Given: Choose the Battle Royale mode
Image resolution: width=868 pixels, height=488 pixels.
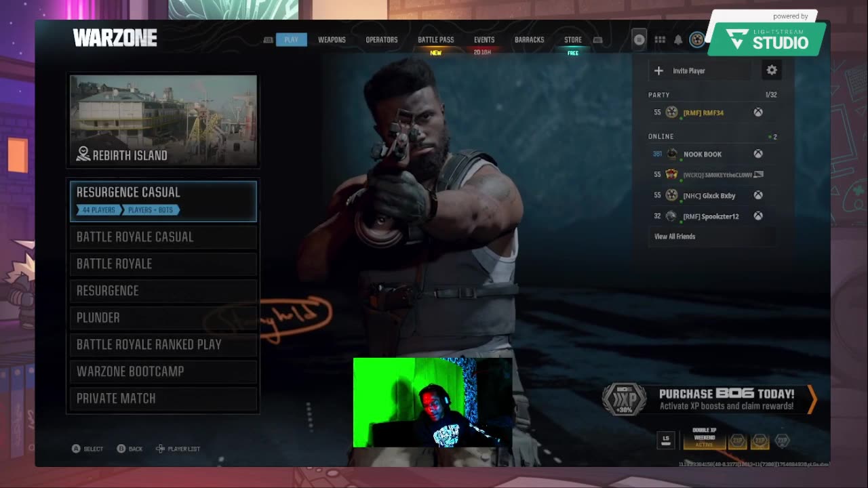Looking at the screenshot, I should coord(163,264).
